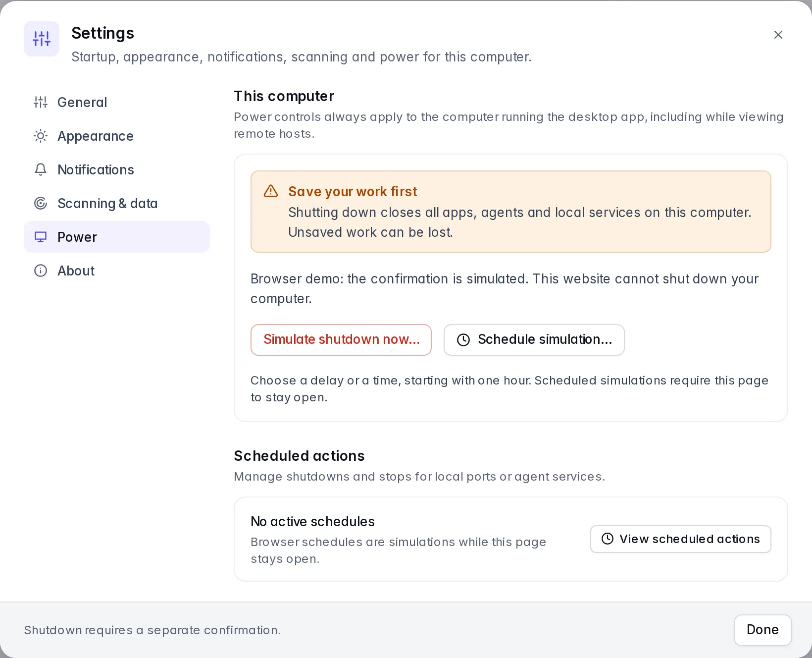
Task: Click the General sliders icon in sidebar
Action: [41, 102]
